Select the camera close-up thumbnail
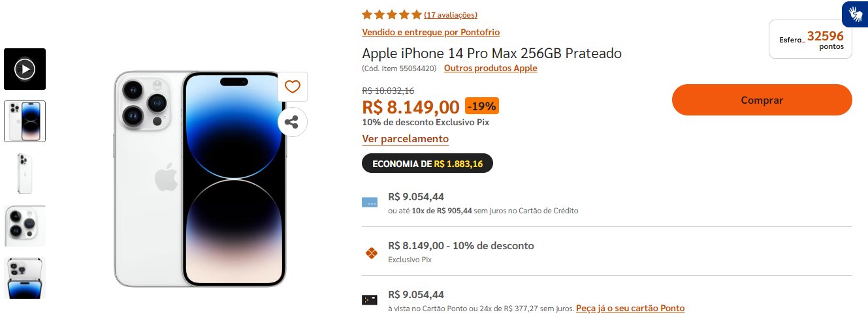This screenshot has height=319, width=868. coord(25,226)
